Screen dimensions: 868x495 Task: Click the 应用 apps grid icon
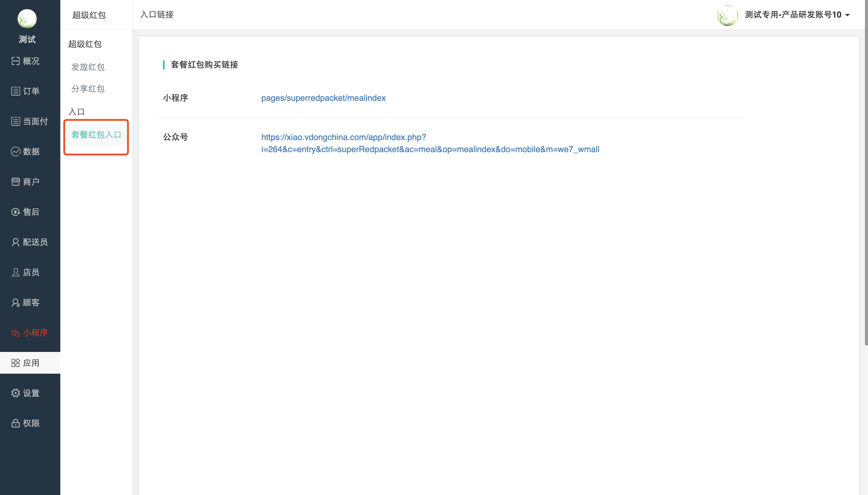pos(15,363)
